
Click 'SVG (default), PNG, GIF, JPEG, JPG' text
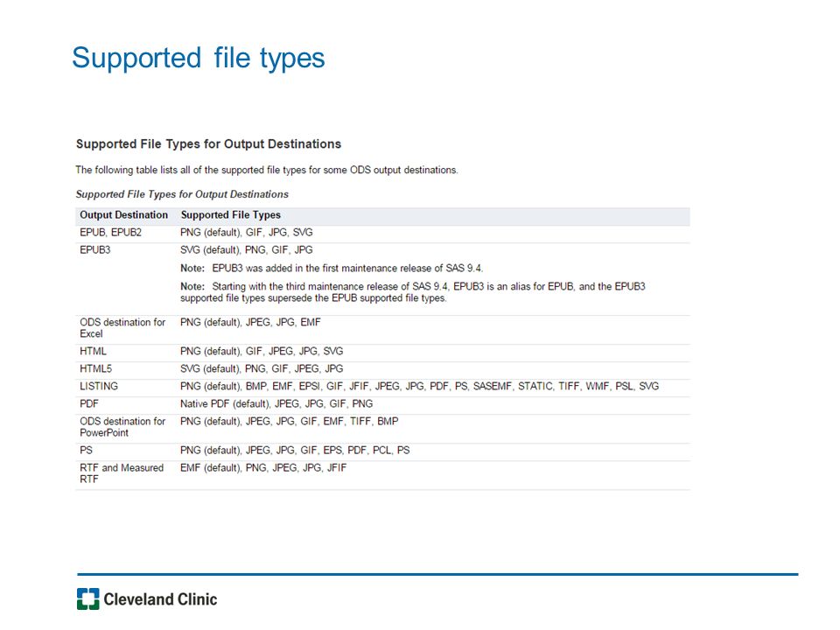click(x=262, y=368)
